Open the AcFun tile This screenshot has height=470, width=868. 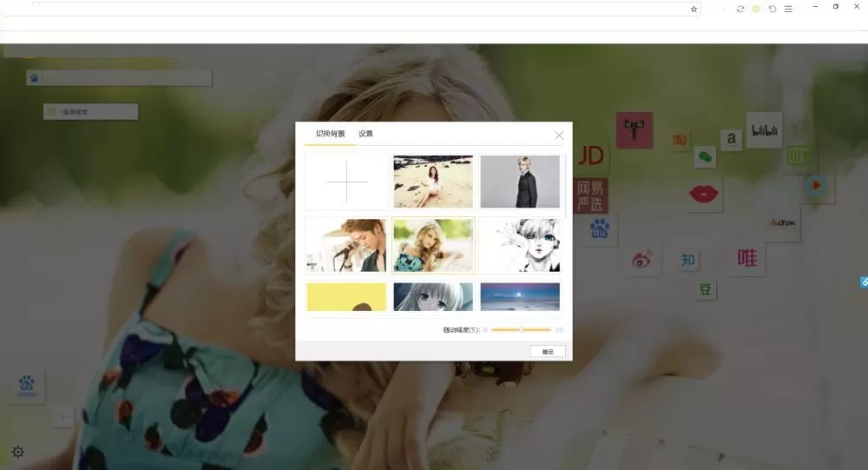[x=782, y=222]
